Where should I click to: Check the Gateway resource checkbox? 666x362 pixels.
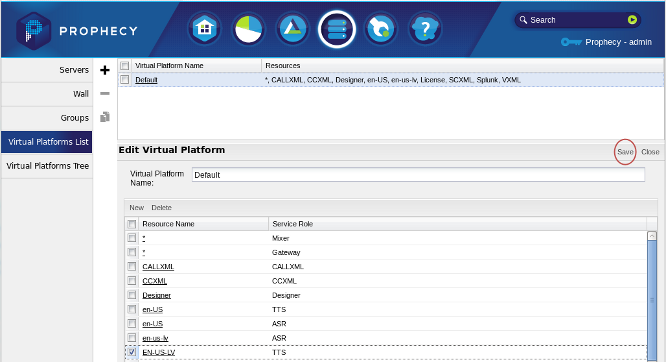pyautogui.click(x=132, y=252)
